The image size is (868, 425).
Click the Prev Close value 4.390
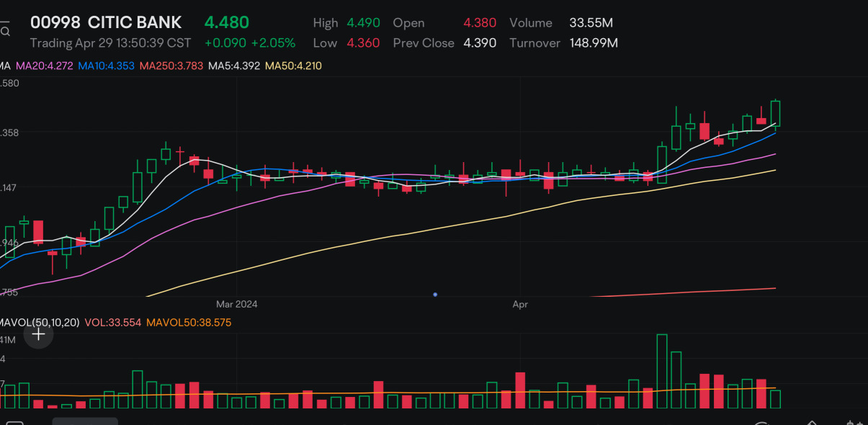(x=480, y=43)
